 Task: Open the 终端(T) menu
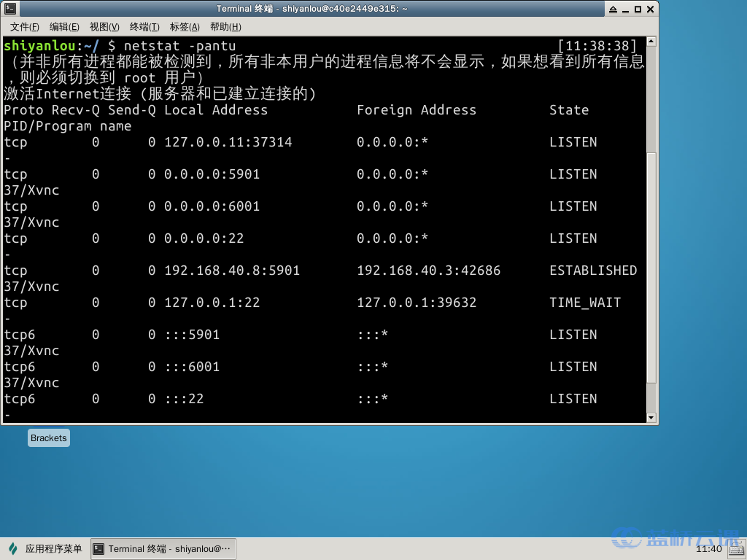pyautogui.click(x=144, y=27)
